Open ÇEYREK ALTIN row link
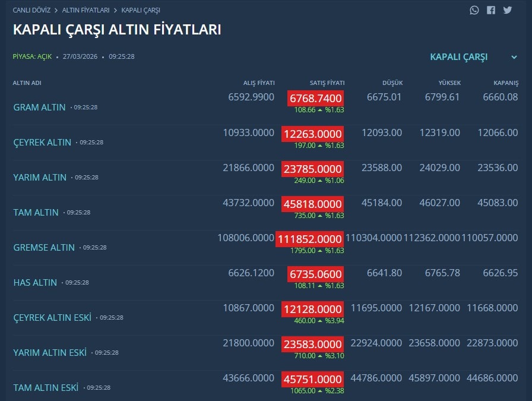The width and height of the screenshot is (532, 401). point(42,143)
